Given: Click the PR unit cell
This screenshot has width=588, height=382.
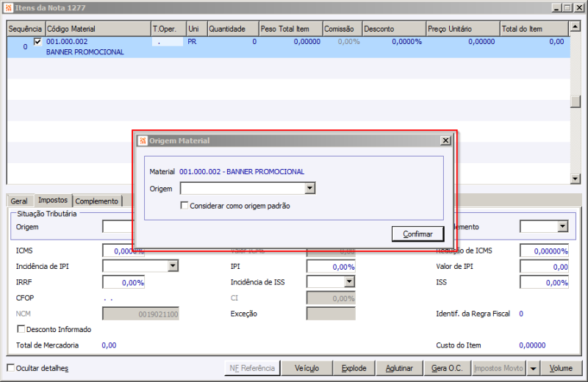Looking at the screenshot, I should pos(192,42).
